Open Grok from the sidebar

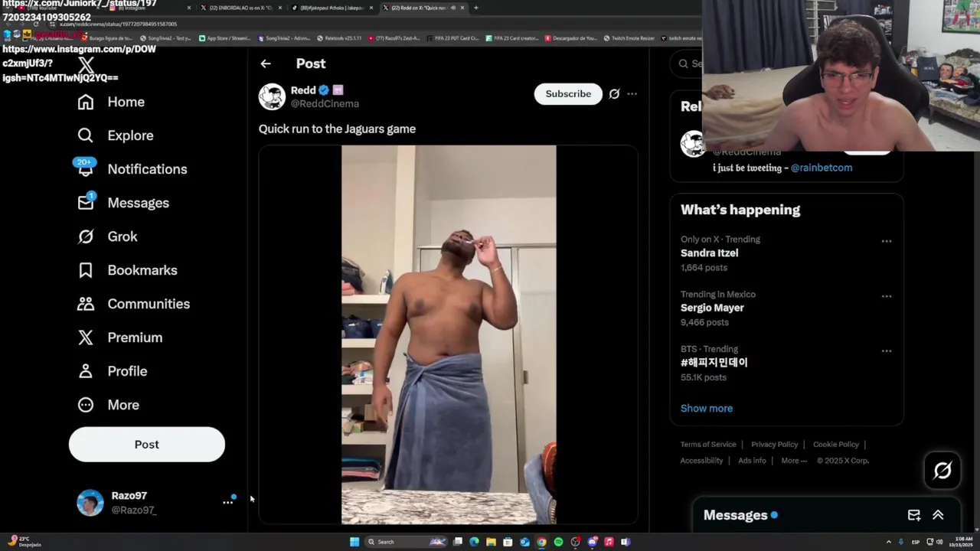[x=107, y=236]
